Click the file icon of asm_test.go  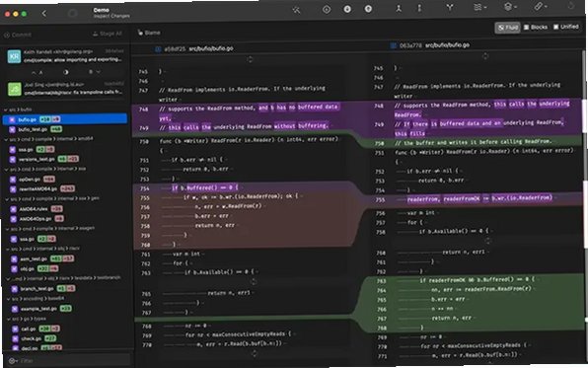(14, 259)
